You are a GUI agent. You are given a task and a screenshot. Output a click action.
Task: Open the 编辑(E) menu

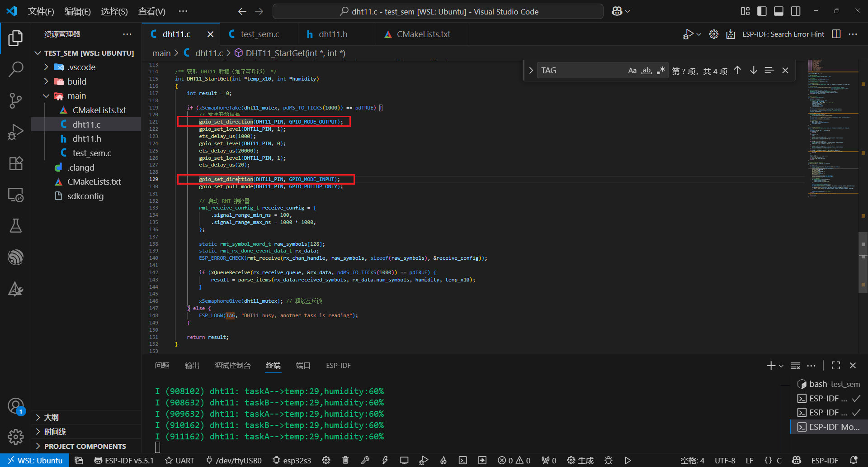pos(78,11)
